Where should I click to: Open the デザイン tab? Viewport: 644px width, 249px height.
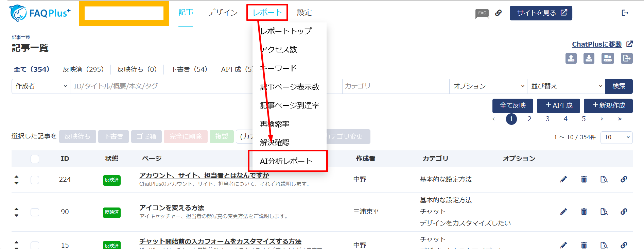(x=223, y=13)
